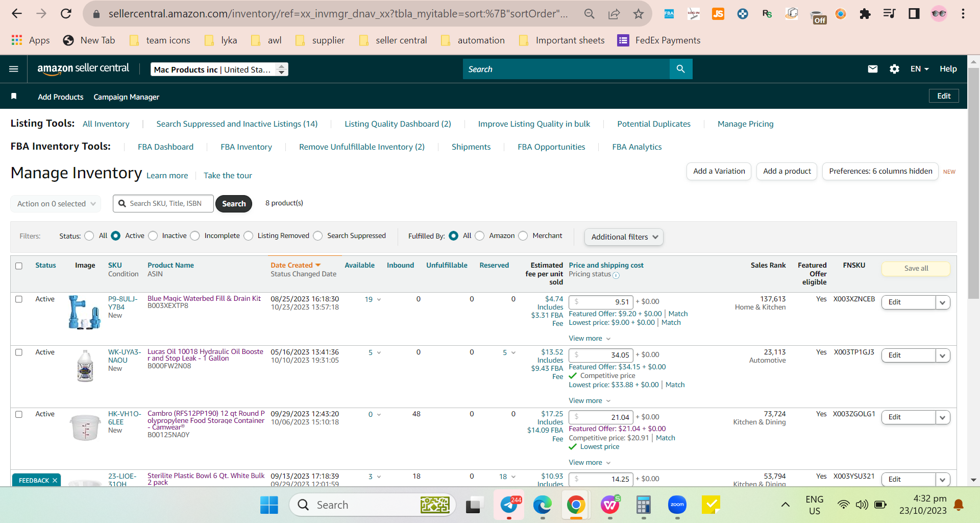980x523 pixels.
Task: Open the FBA Analytics tab
Action: (x=637, y=147)
